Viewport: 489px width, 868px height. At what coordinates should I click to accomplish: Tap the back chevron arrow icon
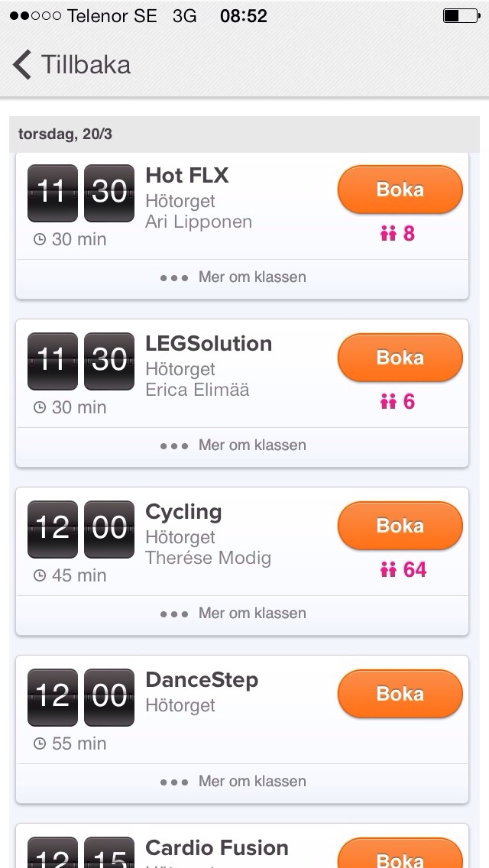pos(23,65)
